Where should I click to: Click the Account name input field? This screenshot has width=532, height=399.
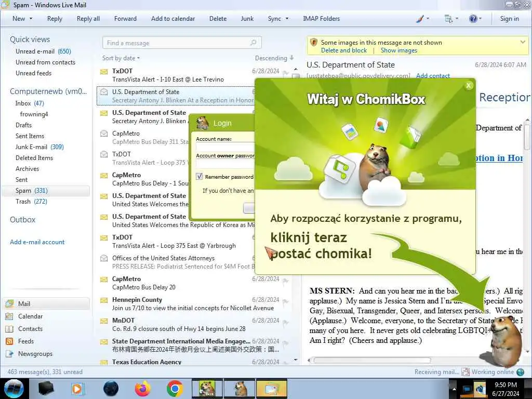(x=225, y=147)
